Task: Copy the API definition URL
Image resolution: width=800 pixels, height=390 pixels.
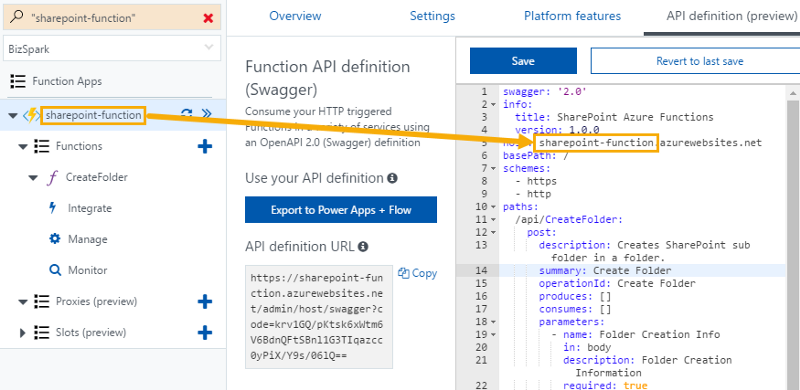Action: (418, 273)
